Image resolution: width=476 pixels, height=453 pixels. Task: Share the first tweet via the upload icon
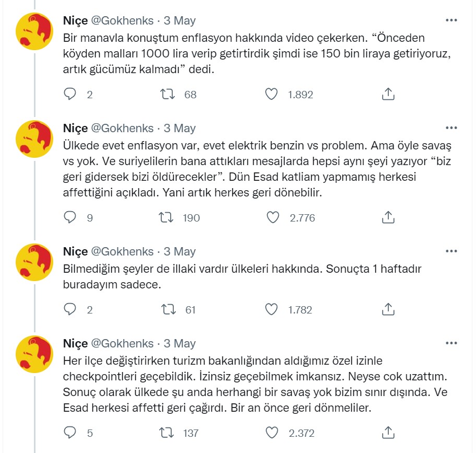[x=388, y=95]
